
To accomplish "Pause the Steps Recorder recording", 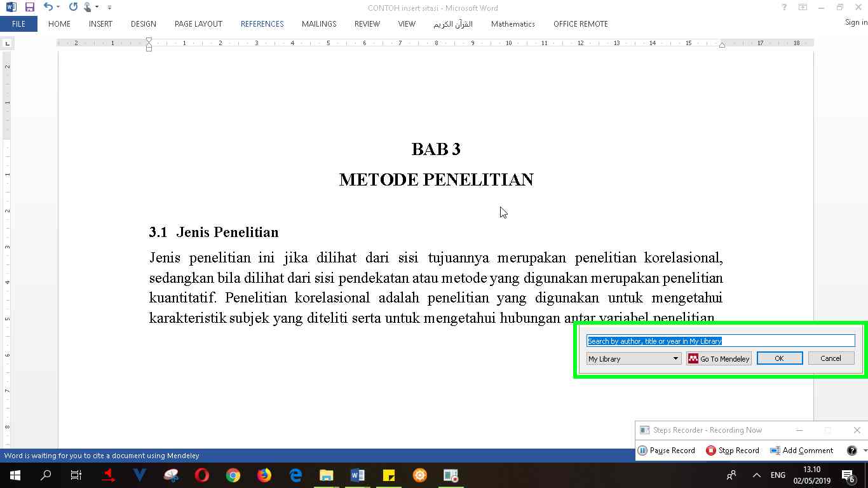I will [666, 451].
